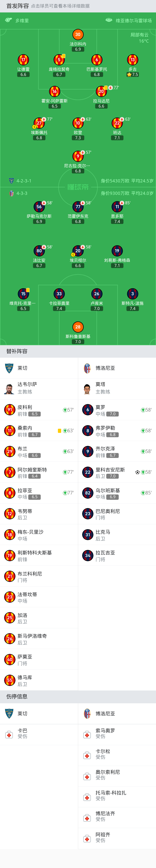Image resolution: width=156 pixels, height=868 pixels.
Task: Click the stadium icon beside 维亚德尔马雷球场
Action: click(109, 20)
